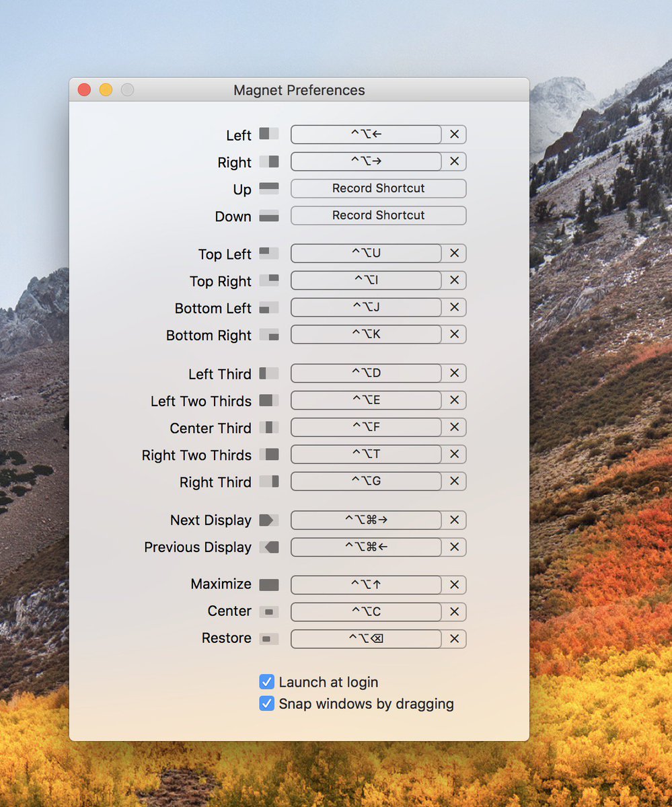
Task: Click the Bottom Left quarter icon
Action: pyautogui.click(x=269, y=307)
